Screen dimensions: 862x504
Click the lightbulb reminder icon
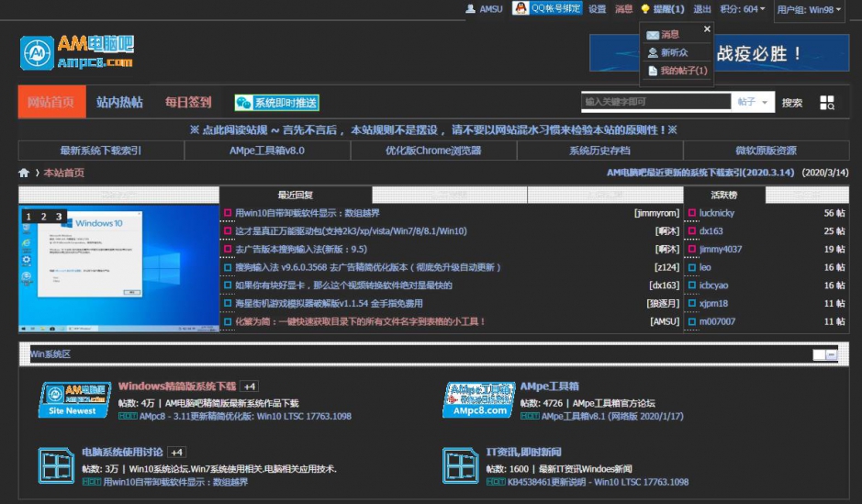[x=645, y=9]
